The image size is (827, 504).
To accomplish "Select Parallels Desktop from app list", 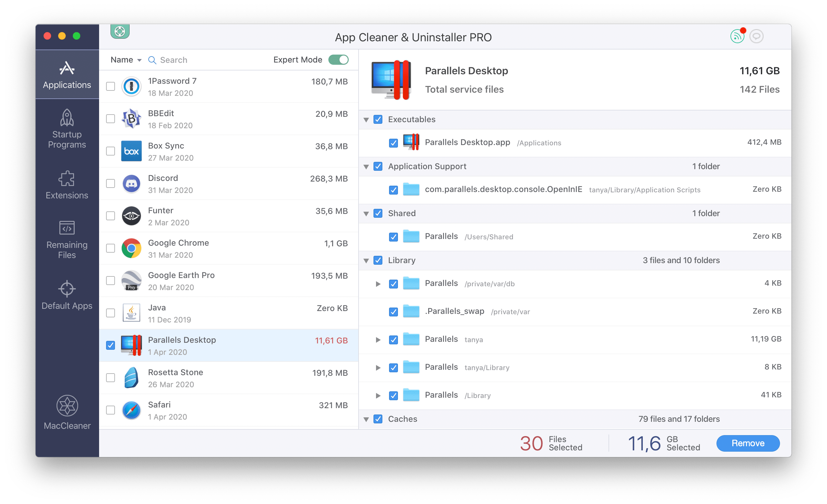I will (x=230, y=345).
